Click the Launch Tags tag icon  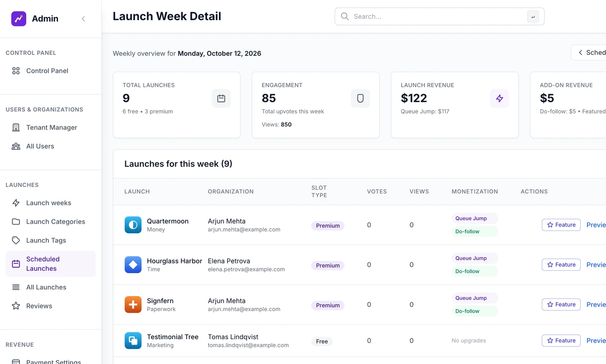click(16, 240)
